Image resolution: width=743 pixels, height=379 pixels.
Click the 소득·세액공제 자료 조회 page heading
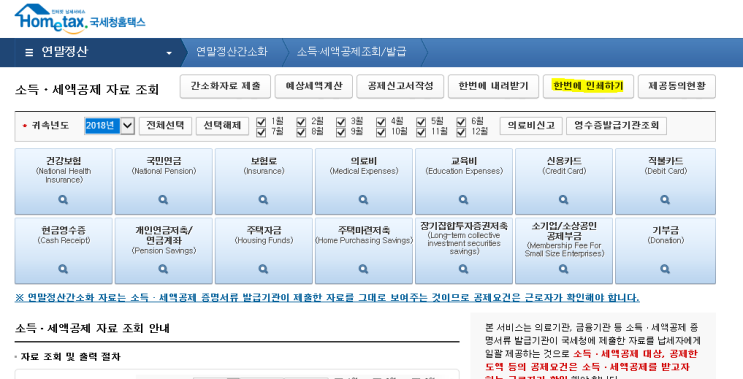coord(87,90)
